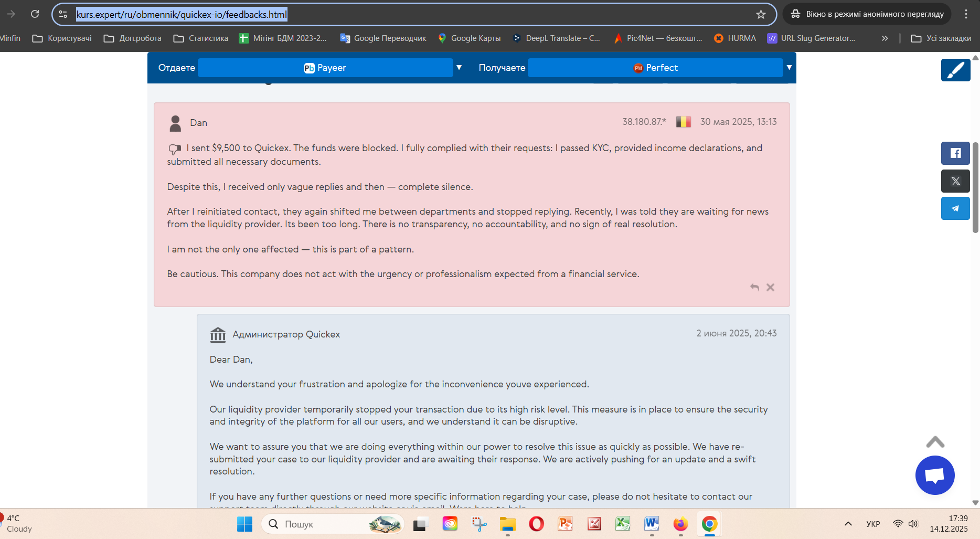Open the Користувачі bookmark folder

tap(62, 38)
